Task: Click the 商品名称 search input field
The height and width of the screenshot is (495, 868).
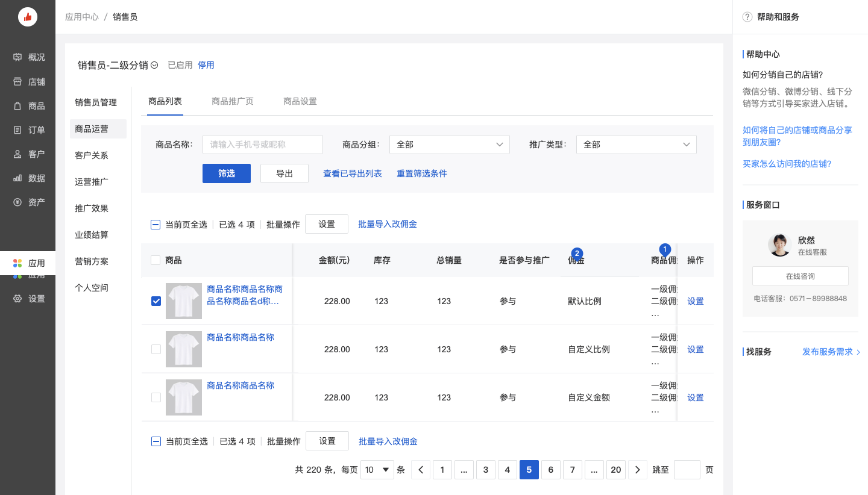Action: [x=263, y=145]
